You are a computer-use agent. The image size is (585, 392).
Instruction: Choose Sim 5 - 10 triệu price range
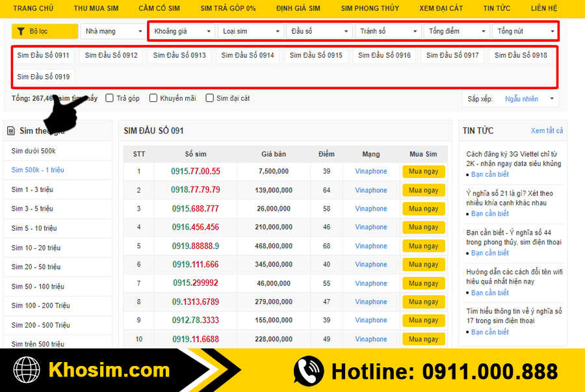point(34,228)
